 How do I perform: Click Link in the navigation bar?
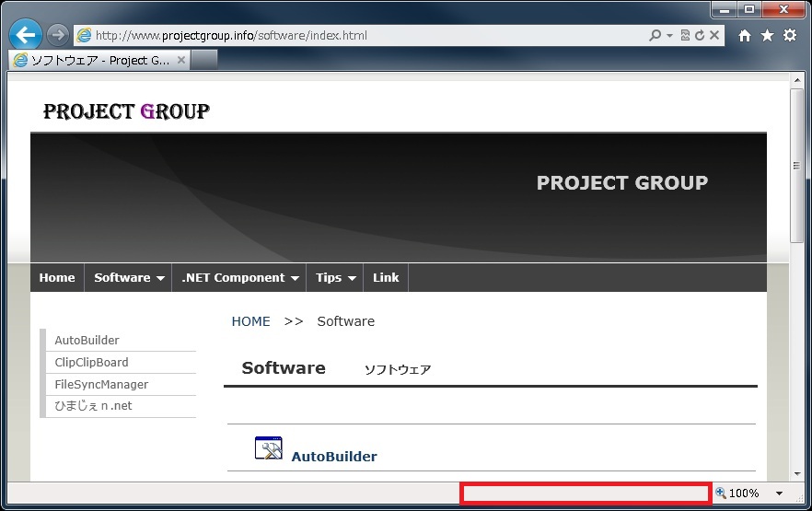(386, 278)
